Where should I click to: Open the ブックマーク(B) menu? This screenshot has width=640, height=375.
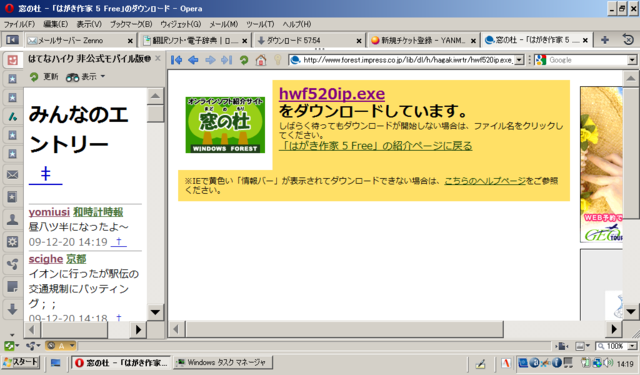tap(131, 24)
